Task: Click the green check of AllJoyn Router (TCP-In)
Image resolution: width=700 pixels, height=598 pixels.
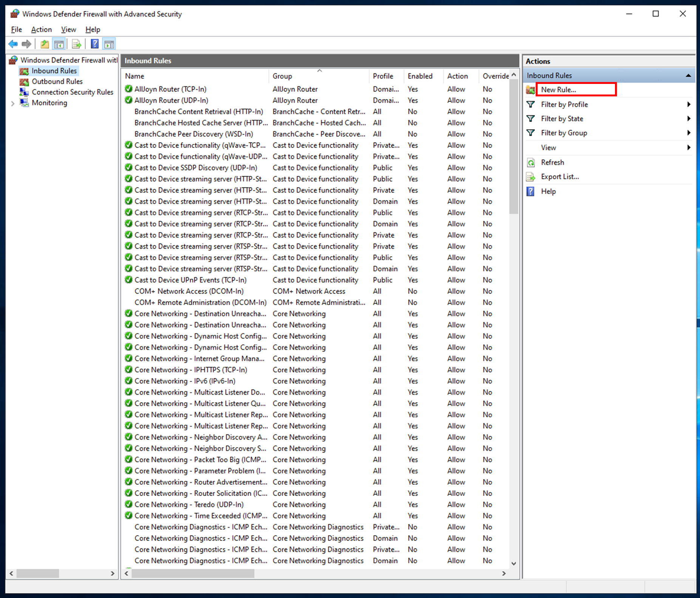Action: [x=129, y=89]
